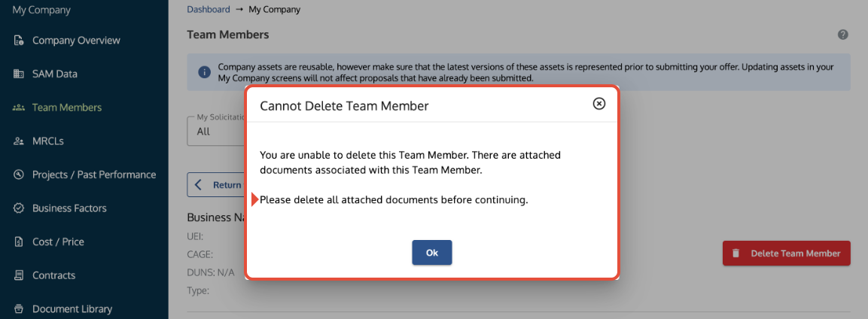Image resolution: width=868 pixels, height=319 pixels.
Task: Open Company Overview in the sidebar
Action: coord(76,41)
